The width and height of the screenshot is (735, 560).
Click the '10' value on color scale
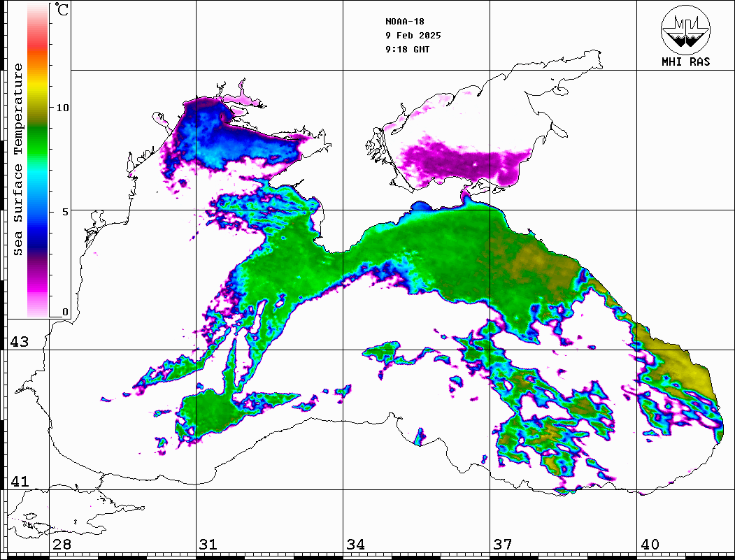pyautogui.click(x=62, y=108)
